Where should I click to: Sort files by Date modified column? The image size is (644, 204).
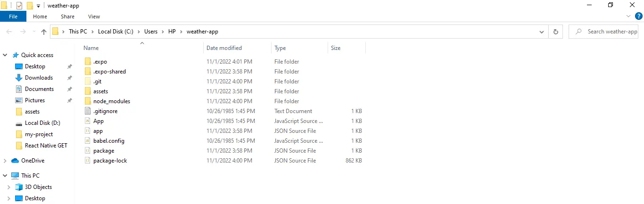pos(224,48)
